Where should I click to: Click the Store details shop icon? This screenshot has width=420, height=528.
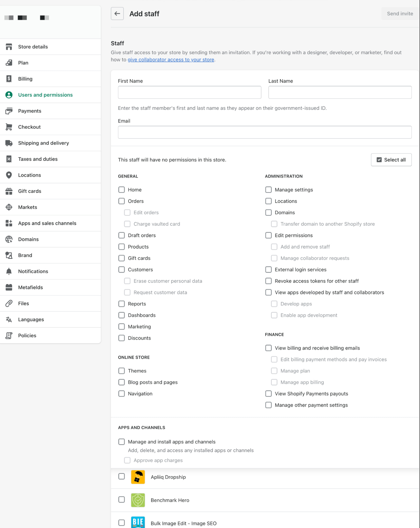9,47
